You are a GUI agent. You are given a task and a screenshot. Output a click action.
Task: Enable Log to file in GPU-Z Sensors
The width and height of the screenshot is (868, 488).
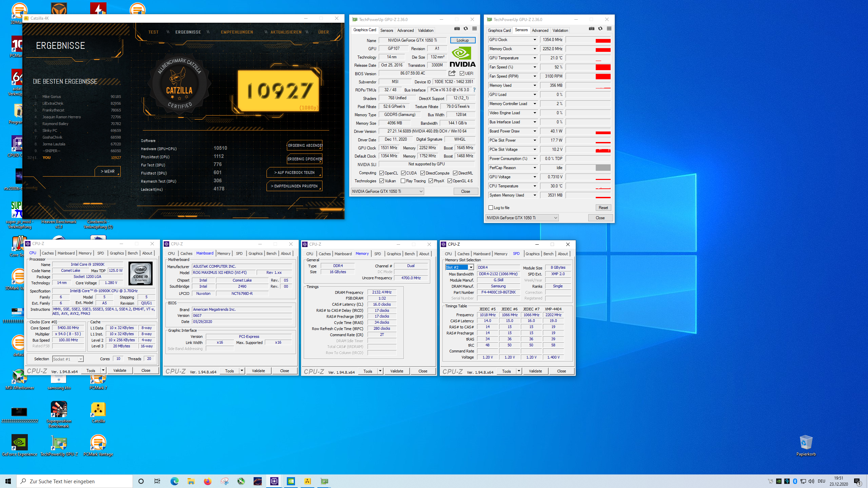pos(491,208)
